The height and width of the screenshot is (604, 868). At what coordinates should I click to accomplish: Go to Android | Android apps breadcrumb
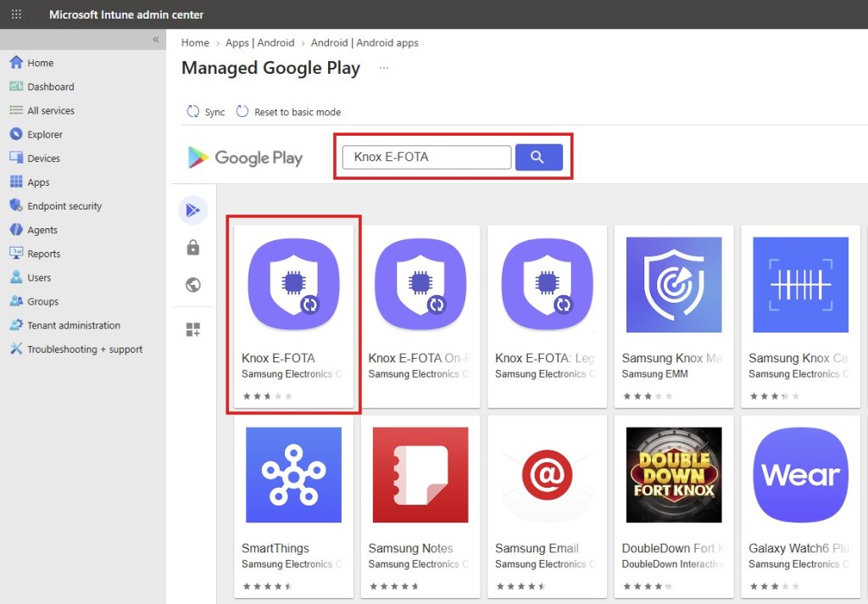pos(364,42)
